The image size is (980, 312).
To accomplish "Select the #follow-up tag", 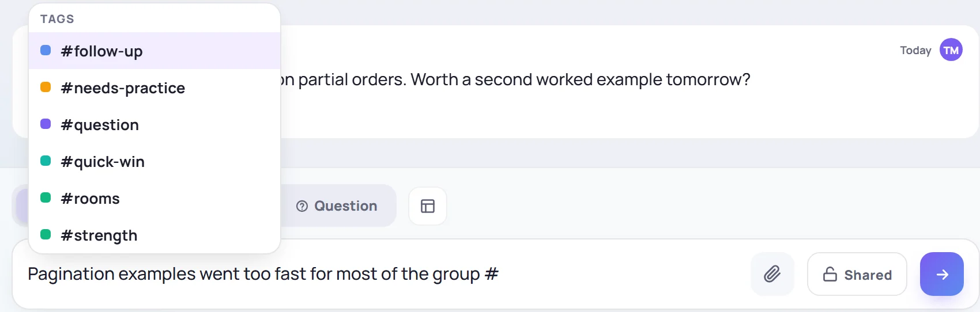I will [x=154, y=51].
